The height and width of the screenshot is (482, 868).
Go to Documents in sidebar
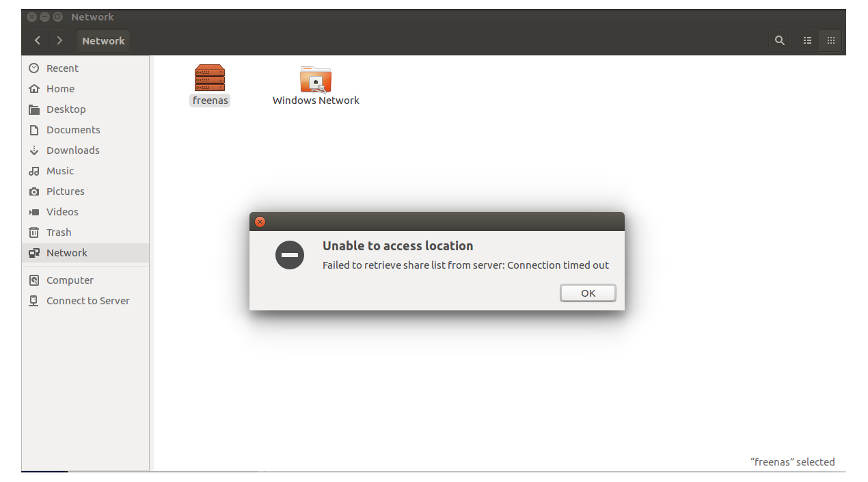pos(85,130)
